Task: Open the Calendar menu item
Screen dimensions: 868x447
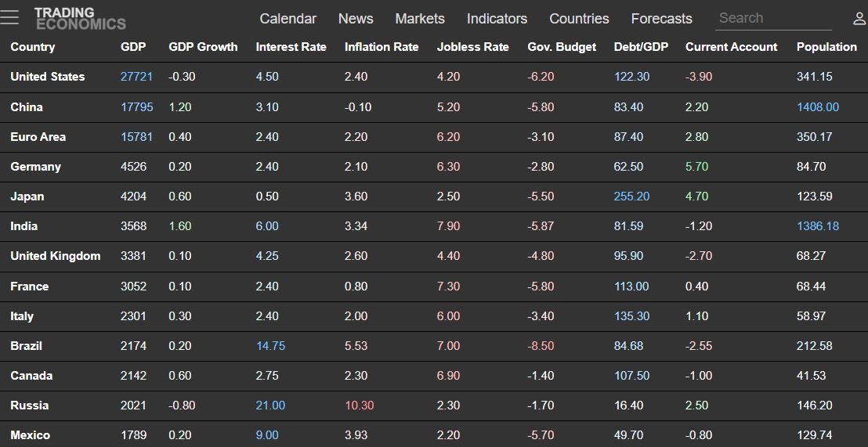Action: pos(288,18)
